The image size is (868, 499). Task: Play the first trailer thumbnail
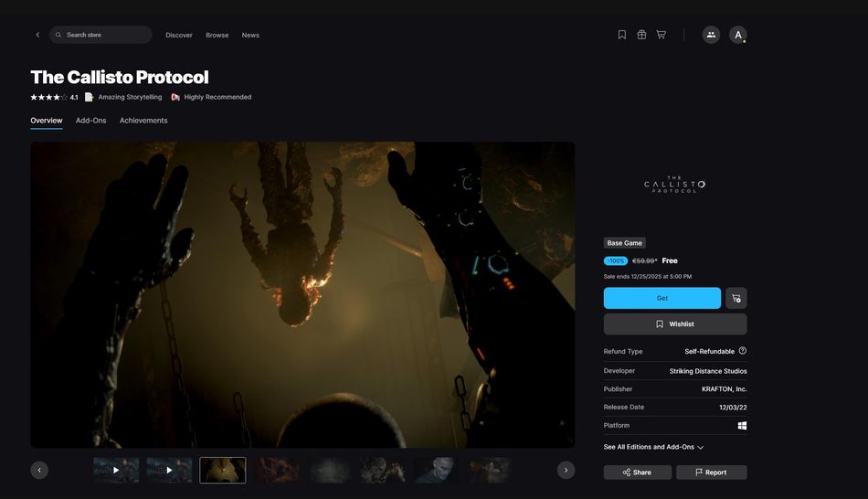click(116, 470)
